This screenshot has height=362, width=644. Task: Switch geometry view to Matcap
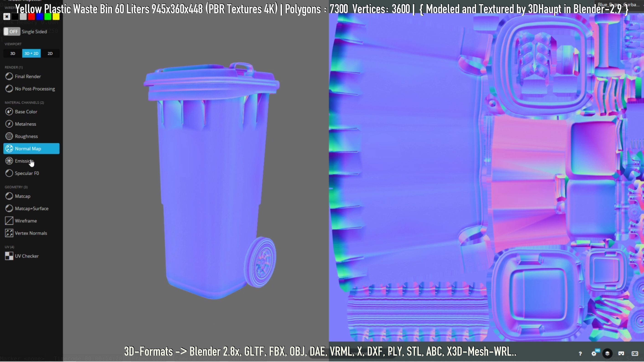[x=31, y=196]
